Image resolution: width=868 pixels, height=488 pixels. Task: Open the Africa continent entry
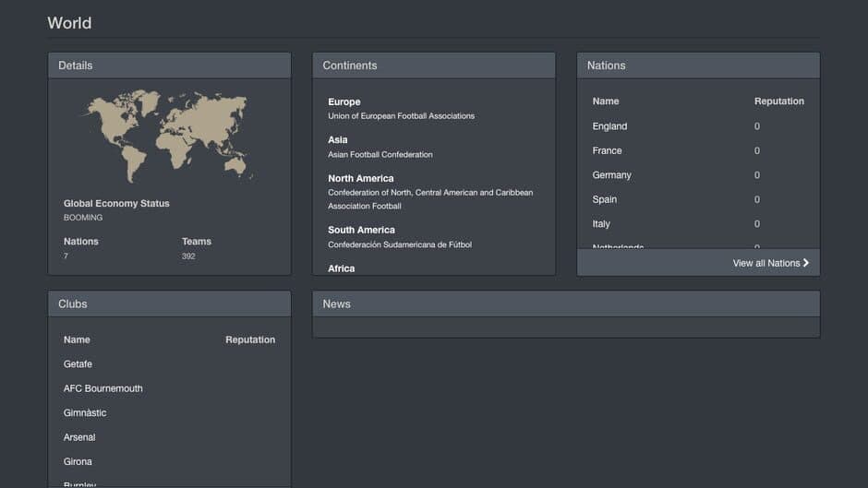pos(341,268)
